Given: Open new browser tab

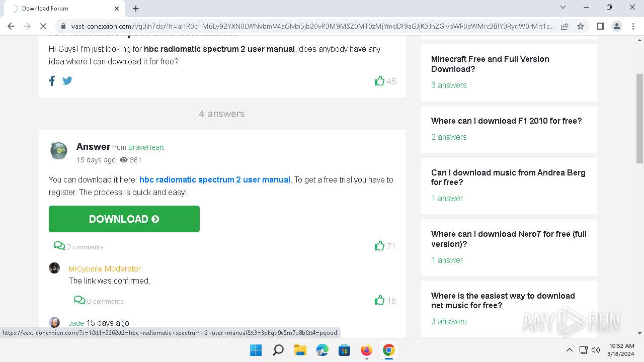Looking at the screenshot, I should 136,9.
